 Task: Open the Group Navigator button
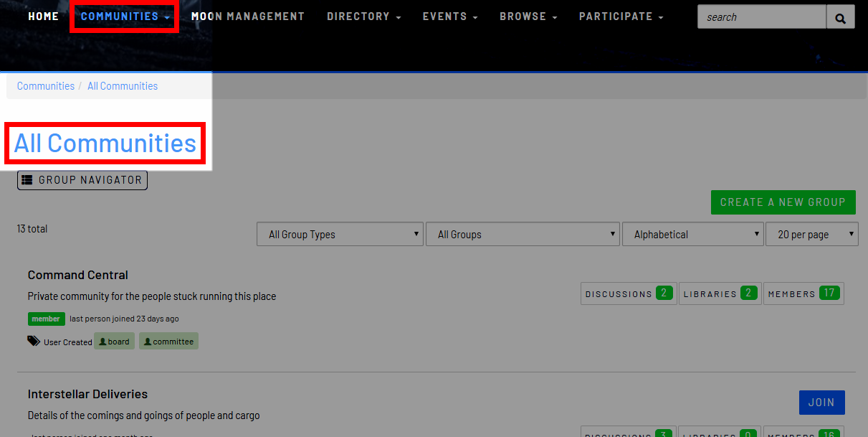[82, 180]
